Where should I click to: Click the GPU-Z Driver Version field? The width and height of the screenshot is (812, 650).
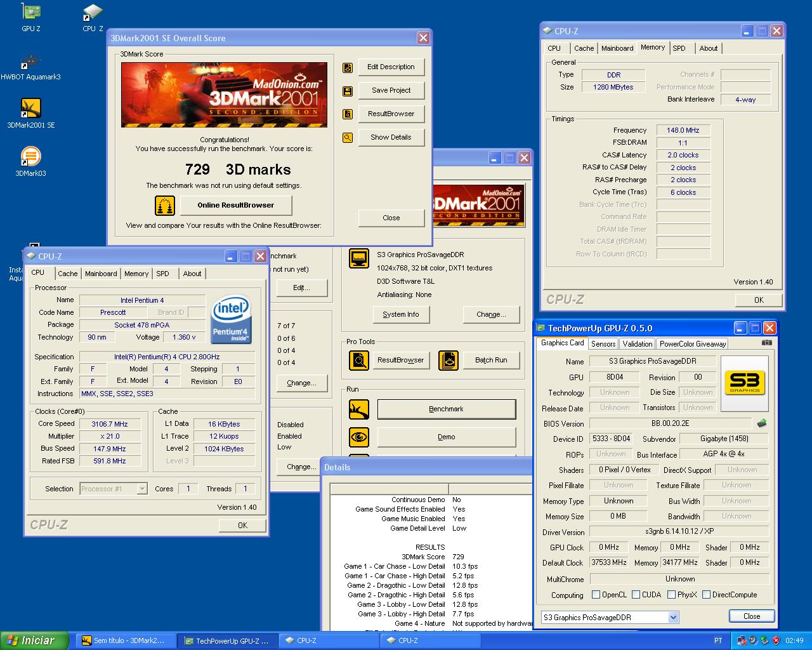pyautogui.click(x=679, y=532)
